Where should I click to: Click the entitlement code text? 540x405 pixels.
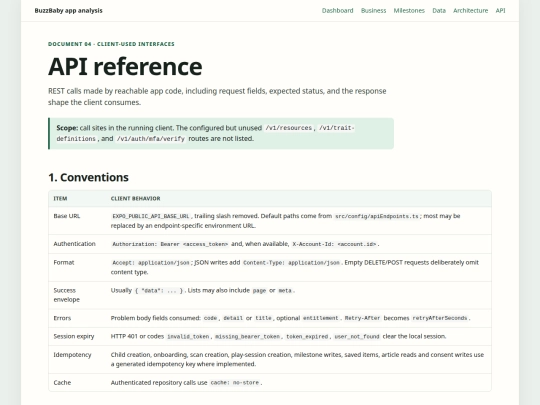coord(321,318)
